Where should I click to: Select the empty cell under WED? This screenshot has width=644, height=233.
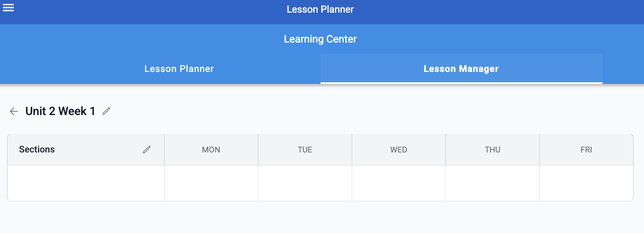click(399, 184)
